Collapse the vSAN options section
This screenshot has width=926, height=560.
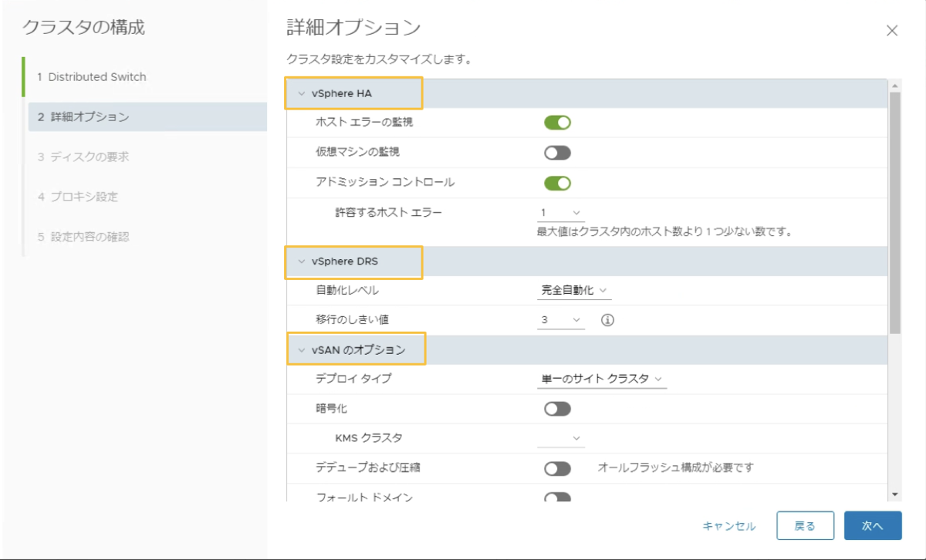coord(302,350)
